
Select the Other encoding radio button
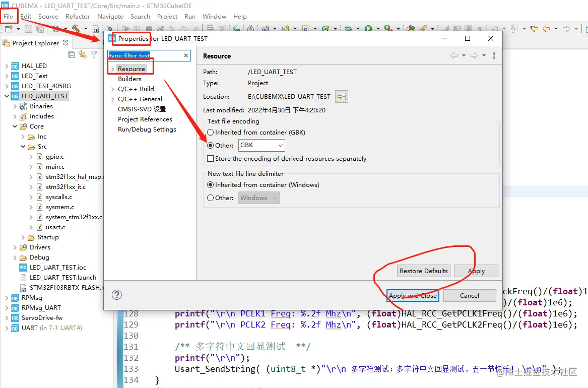tap(211, 146)
